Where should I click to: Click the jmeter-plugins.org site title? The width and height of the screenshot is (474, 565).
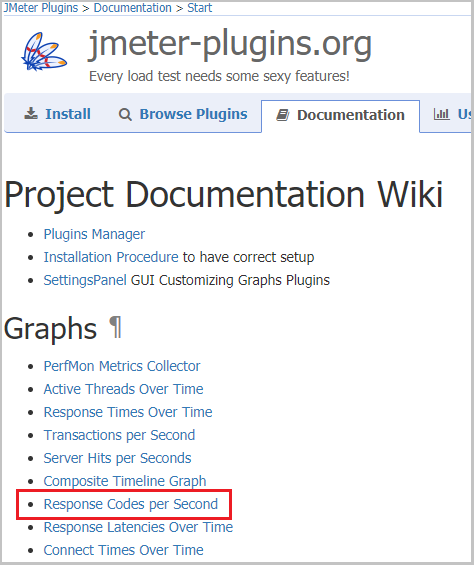230,44
